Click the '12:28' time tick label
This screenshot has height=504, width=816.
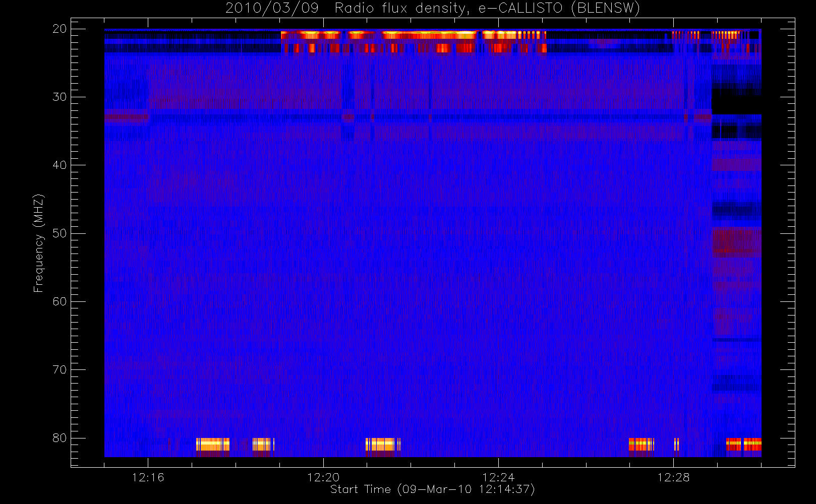(673, 477)
